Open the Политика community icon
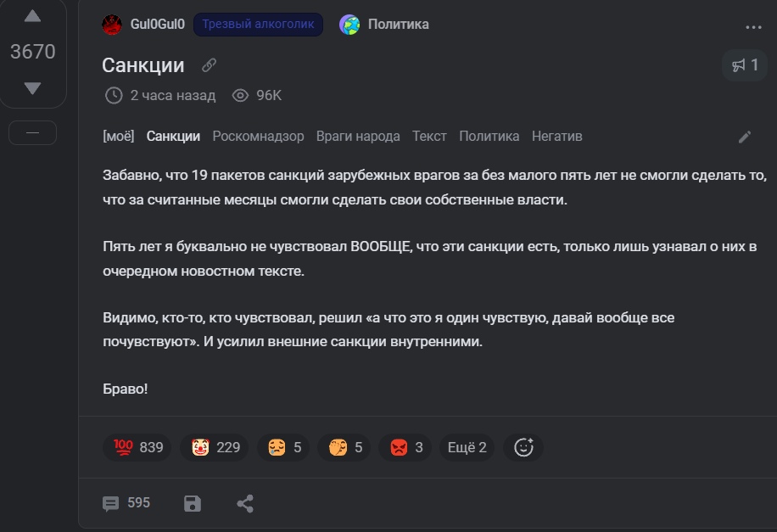This screenshot has height=532, width=777. click(x=349, y=25)
